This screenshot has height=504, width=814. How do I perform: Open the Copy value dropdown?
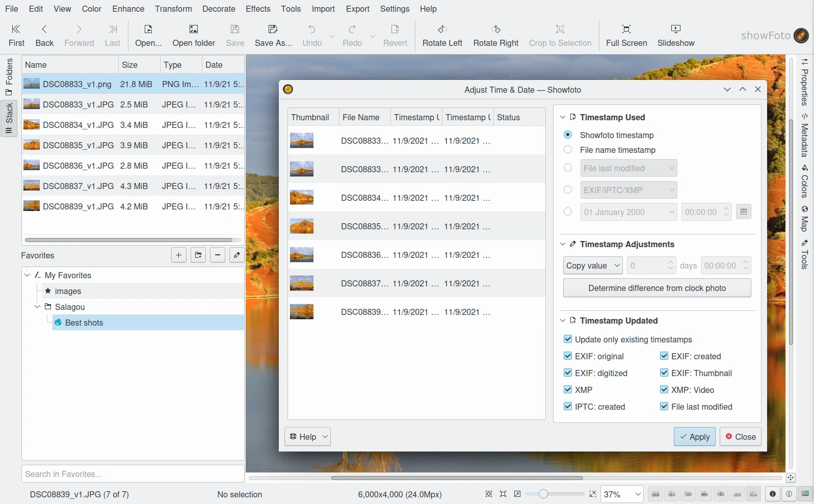593,266
